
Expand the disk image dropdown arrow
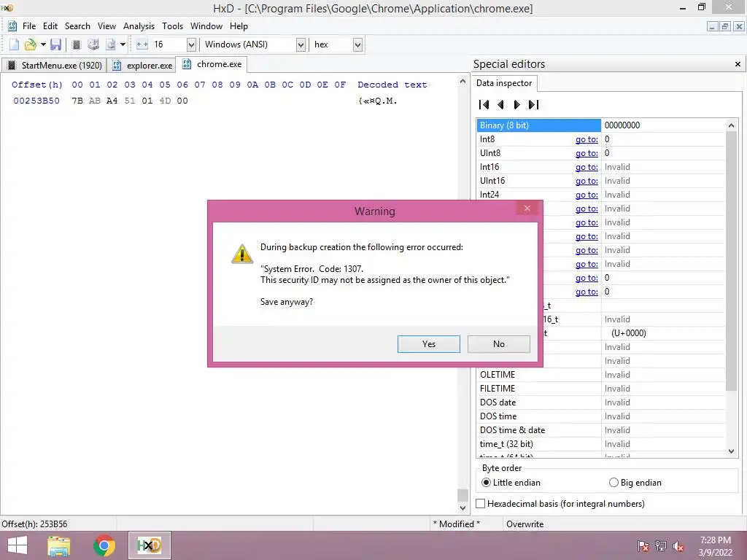(x=123, y=44)
